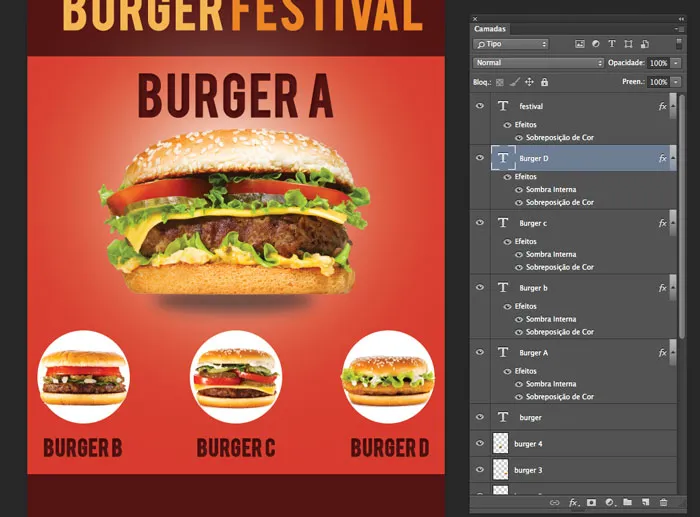Hide the burger 3 layer
This screenshot has height=517, width=700.
[480, 470]
